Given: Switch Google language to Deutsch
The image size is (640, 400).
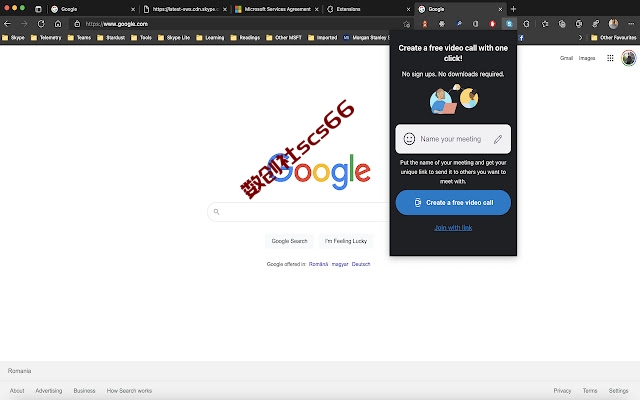Looking at the screenshot, I should tap(361, 264).
